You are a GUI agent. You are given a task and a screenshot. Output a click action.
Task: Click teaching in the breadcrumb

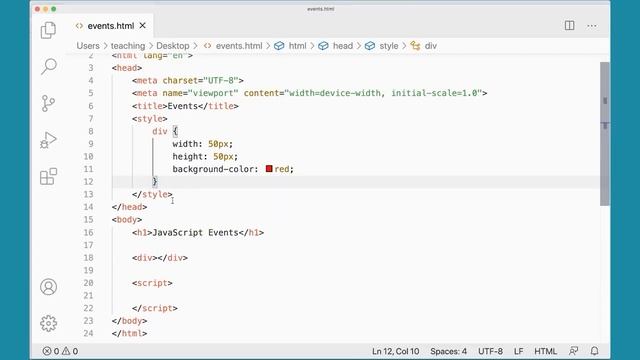(128, 46)
